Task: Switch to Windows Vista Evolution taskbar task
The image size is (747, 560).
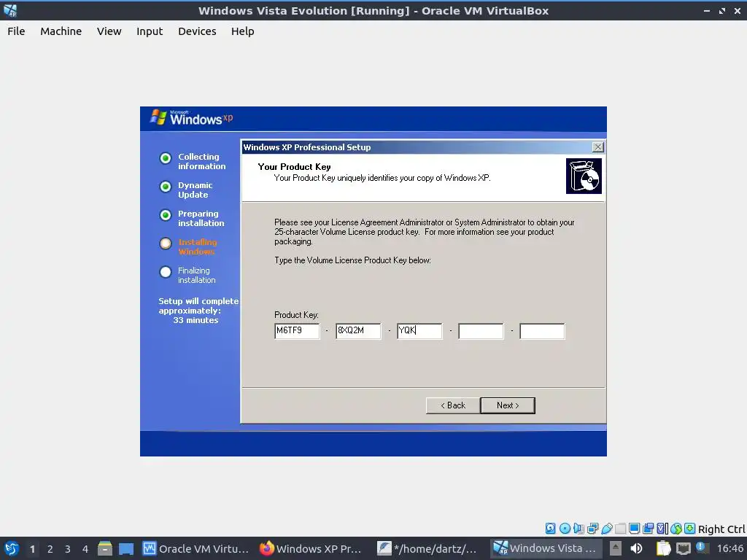Action: (x=545, y=548)
